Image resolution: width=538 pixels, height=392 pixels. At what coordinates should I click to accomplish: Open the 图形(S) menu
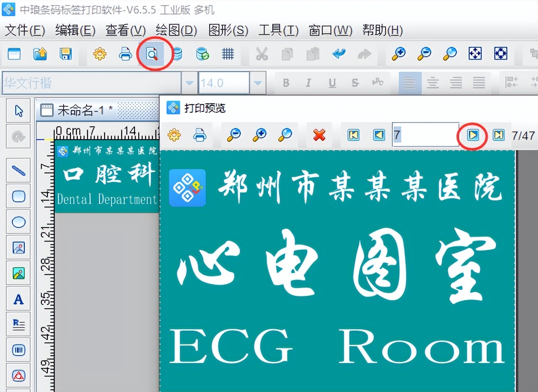pyautogui.click(x=228, y=30)
